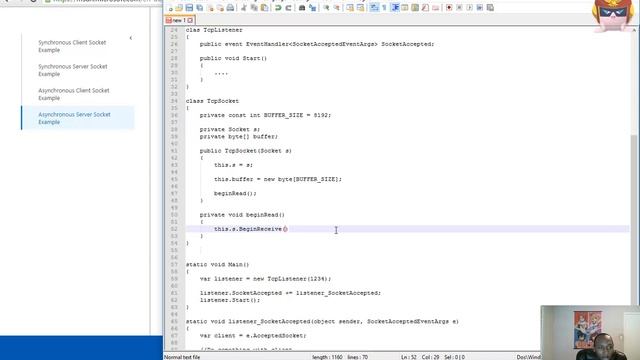Click the 'this.s.BeginReceive(' line

point(251,229)
